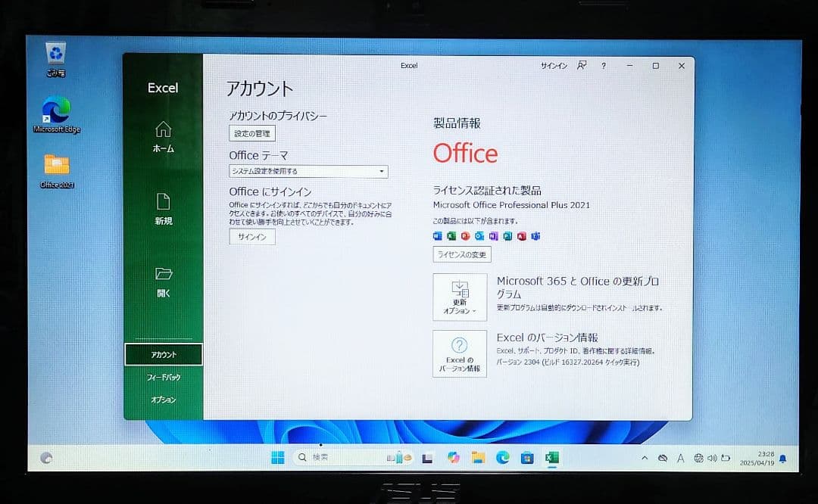Click the Microsoft Office Professional Plus 2021 text
The height and width of the screenshot is (504, 818).
pyautogui.click(x=511, y=205)
